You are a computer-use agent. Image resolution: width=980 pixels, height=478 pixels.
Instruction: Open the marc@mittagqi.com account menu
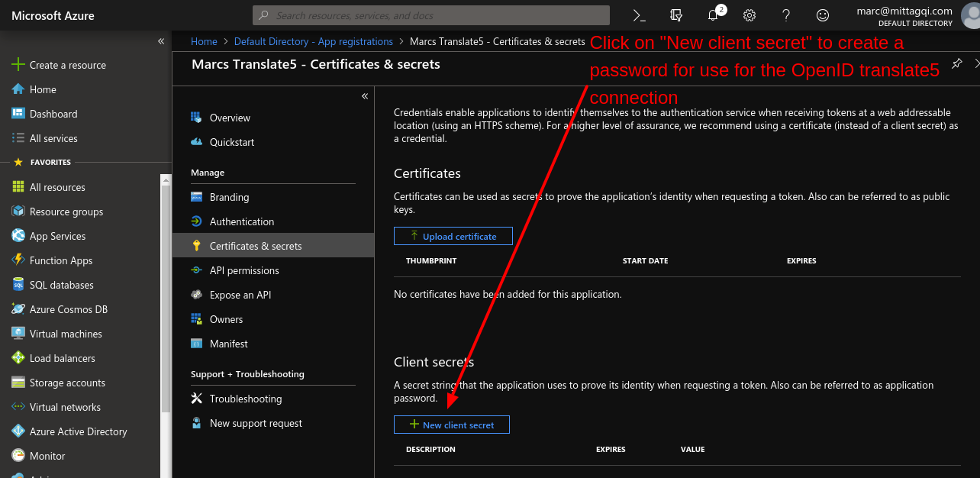[917, 15]
